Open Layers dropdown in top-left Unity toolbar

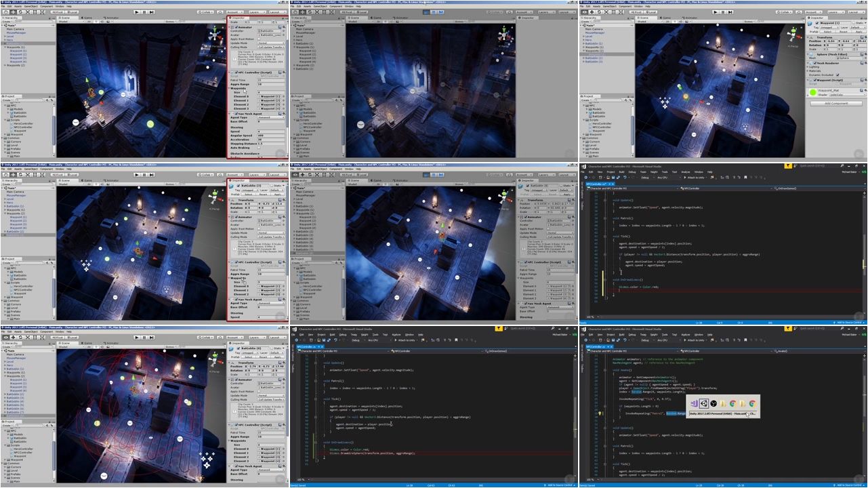pos(258,12)
